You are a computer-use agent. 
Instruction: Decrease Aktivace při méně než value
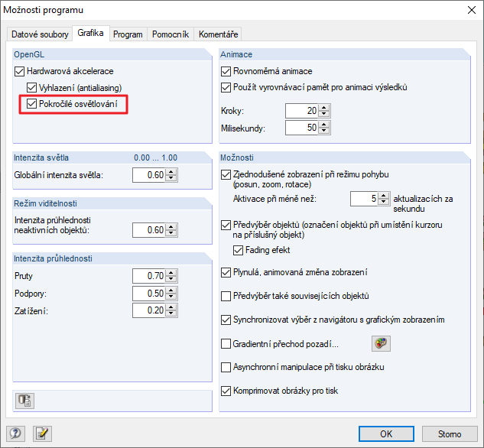pos(383,202)
